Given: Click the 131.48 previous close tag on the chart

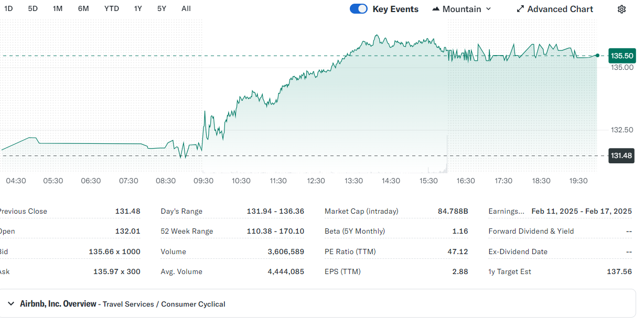Looking at the screenshot, I should 622,155.
